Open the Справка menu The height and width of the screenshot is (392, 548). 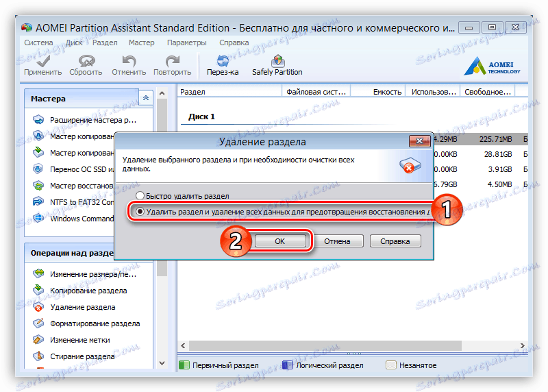[x=234, y=42]
